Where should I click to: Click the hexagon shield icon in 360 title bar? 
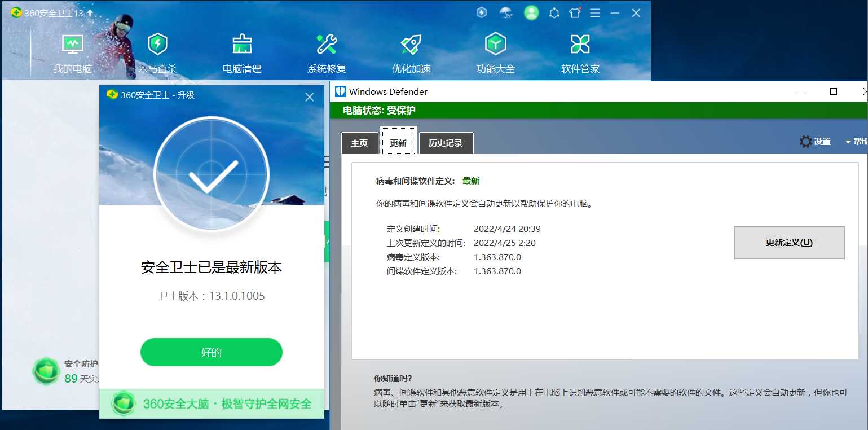482,12
